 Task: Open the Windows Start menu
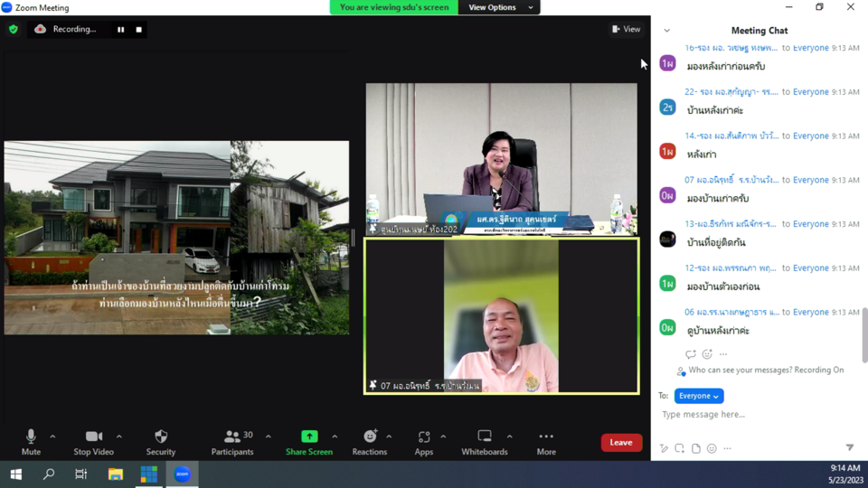pyautogui.click(x=16, y=474)
